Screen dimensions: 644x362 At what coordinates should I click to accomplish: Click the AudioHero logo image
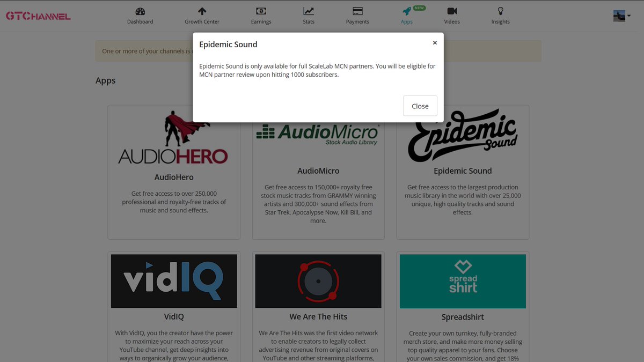pyautogui.click(x=173, y=137)
